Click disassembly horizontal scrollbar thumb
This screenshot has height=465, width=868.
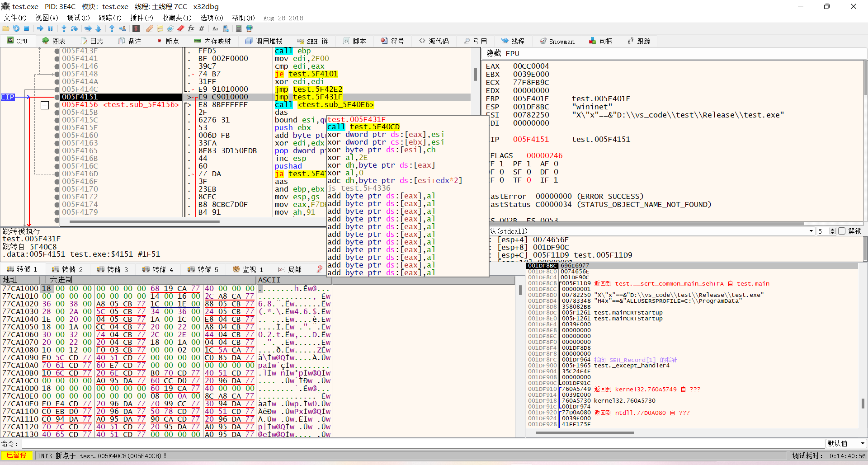point(145,221)
